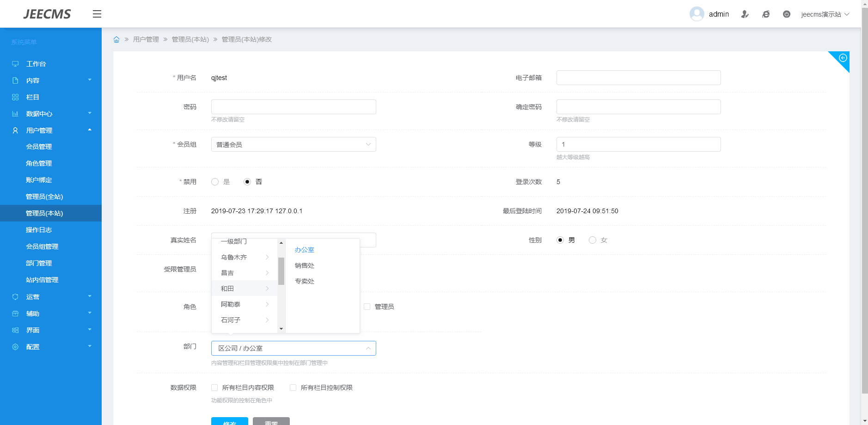Expand the 界面 sidebar menu arrow
Viewport: 868px width, 425px height.
click(90, 330)
